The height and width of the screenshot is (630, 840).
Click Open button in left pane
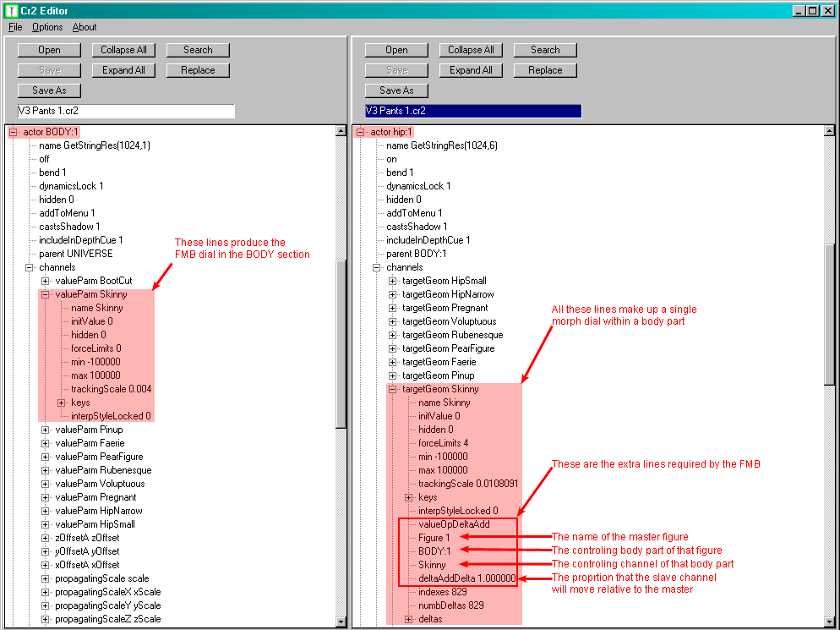49,50
